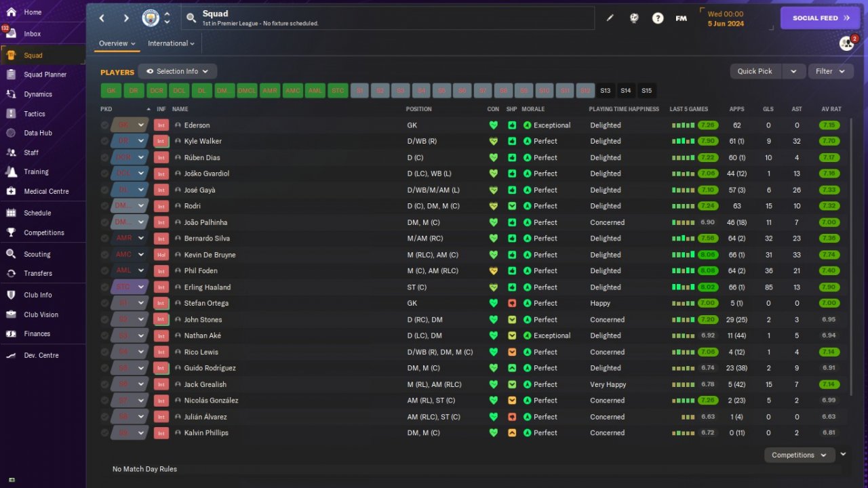
Task: Click the squad search field
Action: (x=388, y=18)
